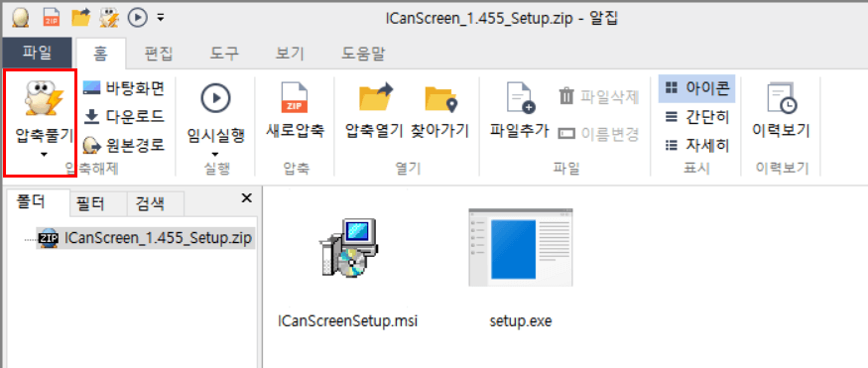This screenshot has width=868, height=368.
Task: Switch to 간단히 list view
Action: (696, 117)
